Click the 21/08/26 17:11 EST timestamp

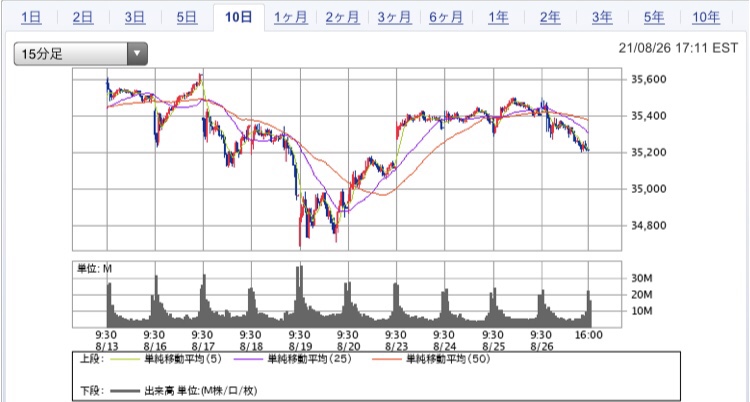[x=678, y=48]
